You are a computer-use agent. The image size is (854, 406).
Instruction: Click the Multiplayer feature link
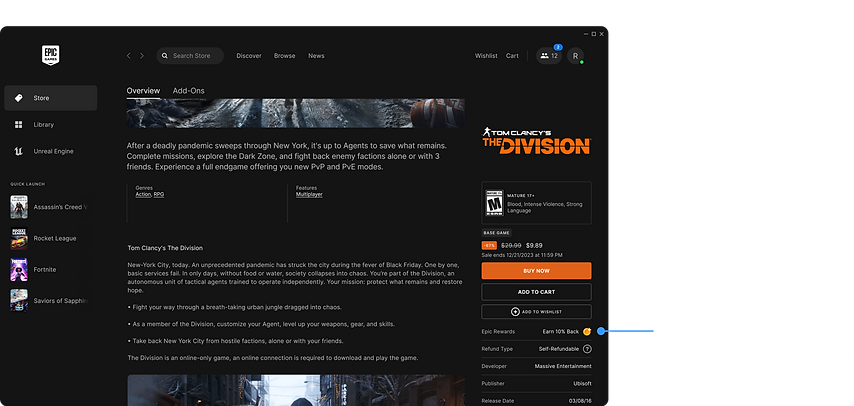pyautogui.click(x=309, y=195)
